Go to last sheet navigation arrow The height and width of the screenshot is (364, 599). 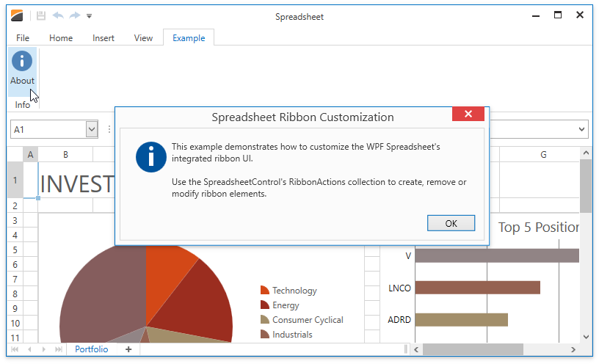(x=59, y=349)
